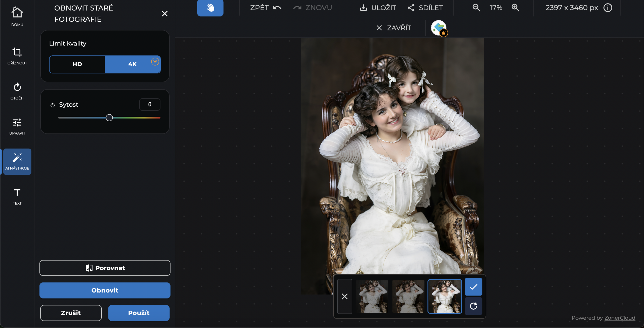The width and height of the screenshot is (644, 328).
Task: Open the premium account avatar
Action: [x=439, y=28]
